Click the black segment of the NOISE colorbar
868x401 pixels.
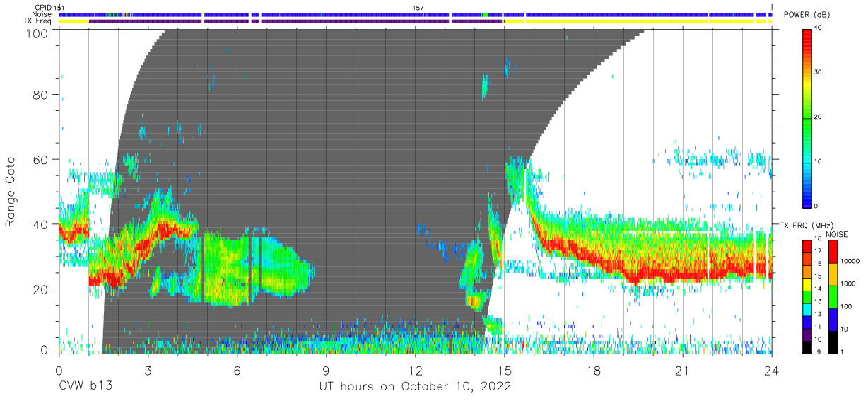833,342
